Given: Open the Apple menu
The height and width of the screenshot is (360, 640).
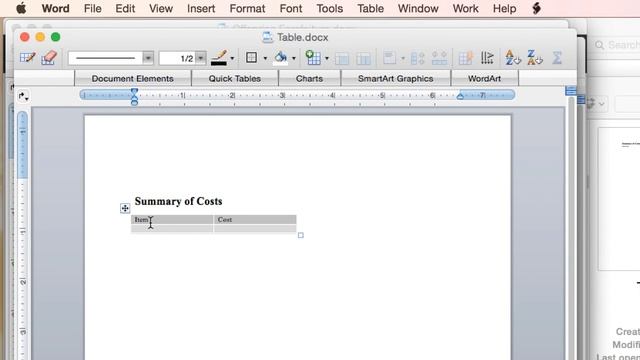Looking at the screenshot, I should [x=21, y=8].
